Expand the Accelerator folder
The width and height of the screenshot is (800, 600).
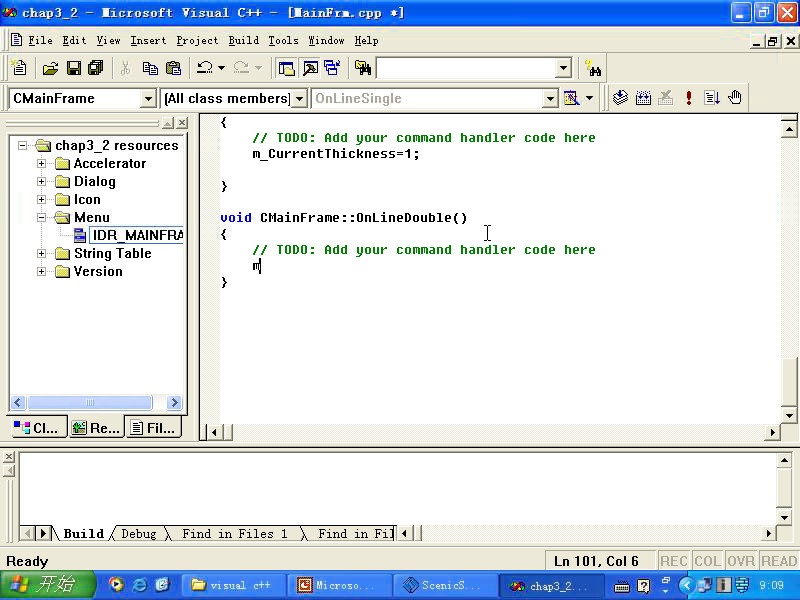[x=41, y=163]
